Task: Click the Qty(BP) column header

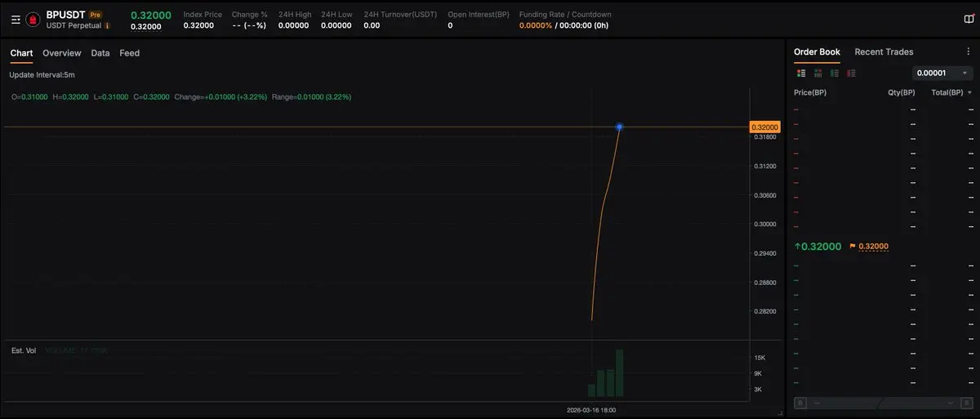Action: coord(902,92)
